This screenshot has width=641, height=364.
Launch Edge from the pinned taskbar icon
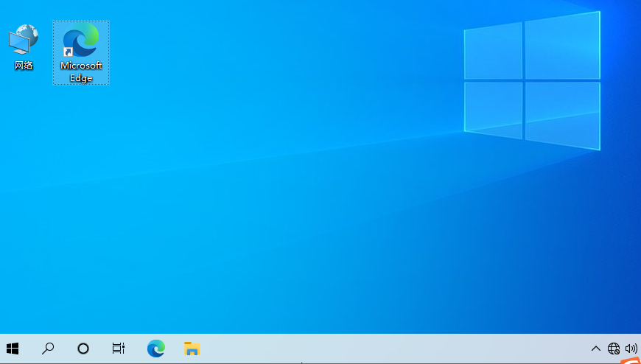[155, 349]
